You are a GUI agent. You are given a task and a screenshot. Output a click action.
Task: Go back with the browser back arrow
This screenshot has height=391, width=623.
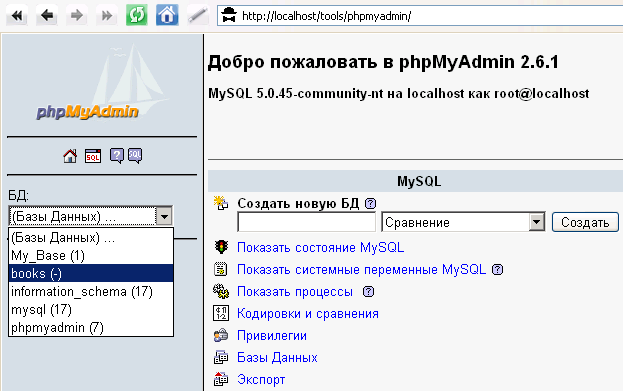point(47,16)
